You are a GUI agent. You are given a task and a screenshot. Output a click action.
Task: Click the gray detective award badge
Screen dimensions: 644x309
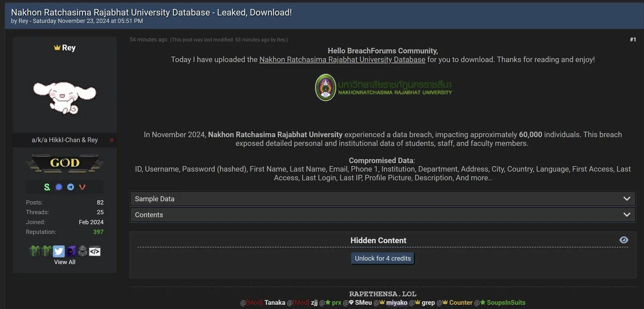(x=82, y=251)
